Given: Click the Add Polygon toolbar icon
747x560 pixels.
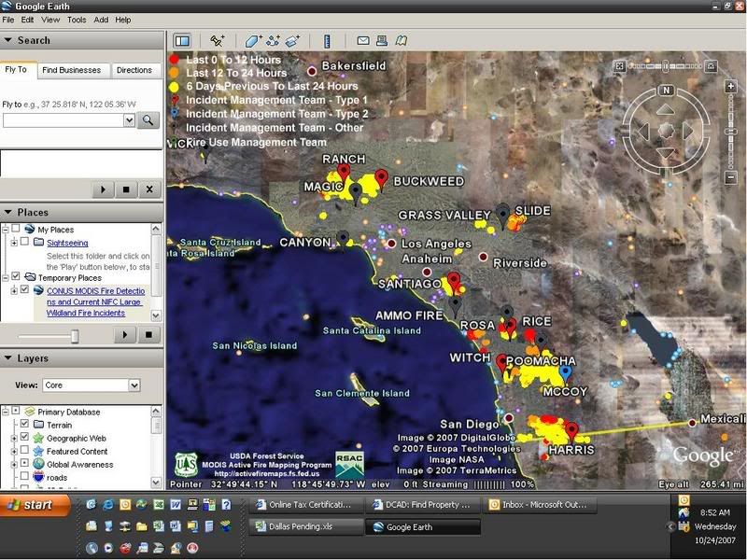Looking at the screenshot, I should (253, 41).
